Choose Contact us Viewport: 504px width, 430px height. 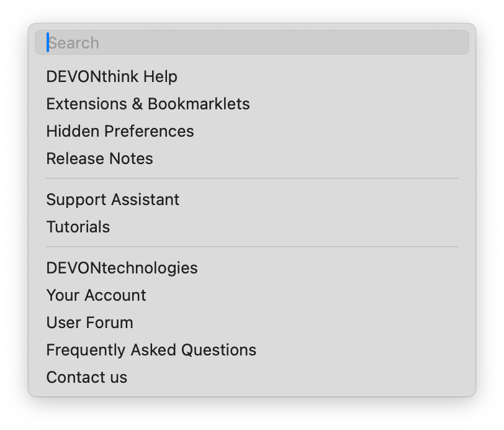[x=86, y=377]
